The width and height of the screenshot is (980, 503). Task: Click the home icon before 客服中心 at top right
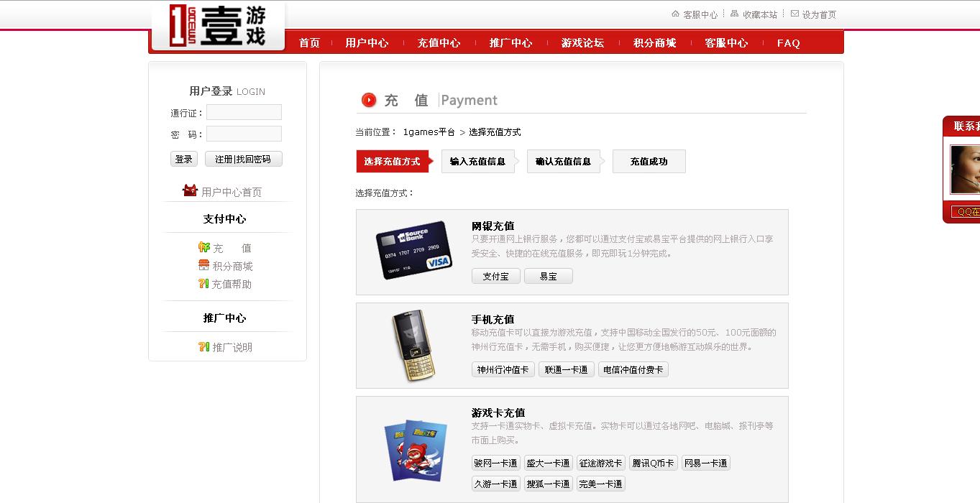[674, 13]
